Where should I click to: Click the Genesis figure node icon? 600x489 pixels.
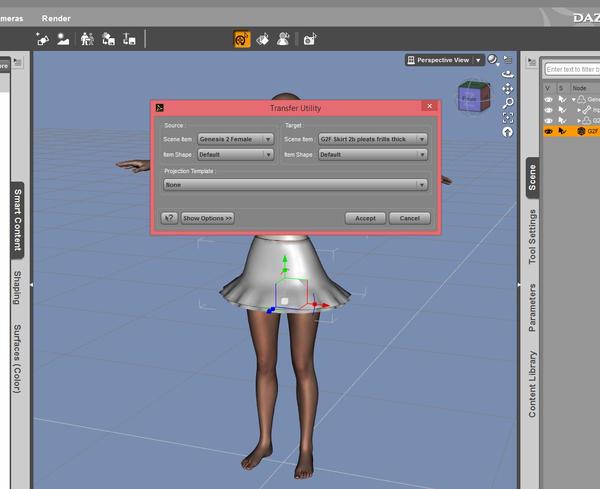tap(582, 99)
